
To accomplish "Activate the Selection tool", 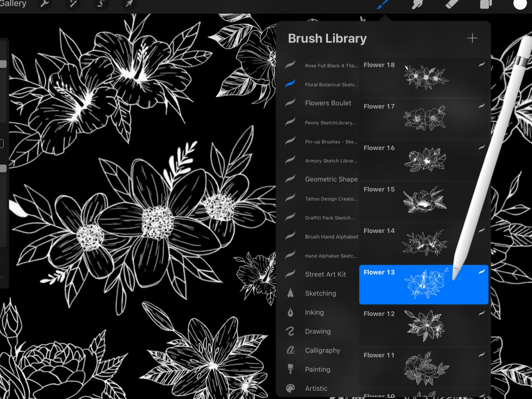I will [x=101, y=4].
